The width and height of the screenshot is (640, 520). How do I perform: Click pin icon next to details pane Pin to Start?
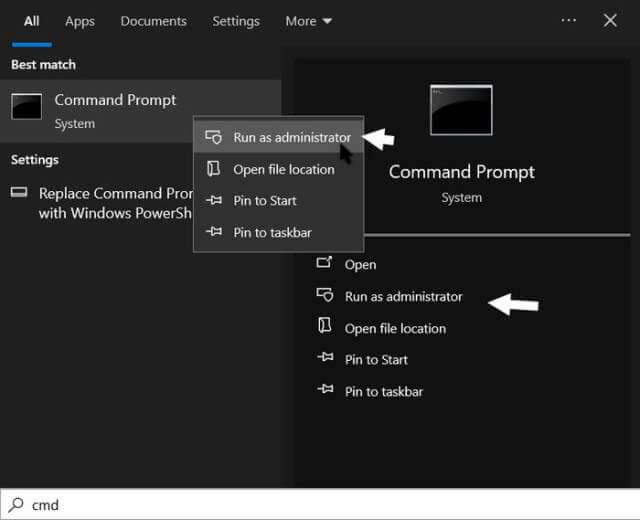tap(325, 357)
